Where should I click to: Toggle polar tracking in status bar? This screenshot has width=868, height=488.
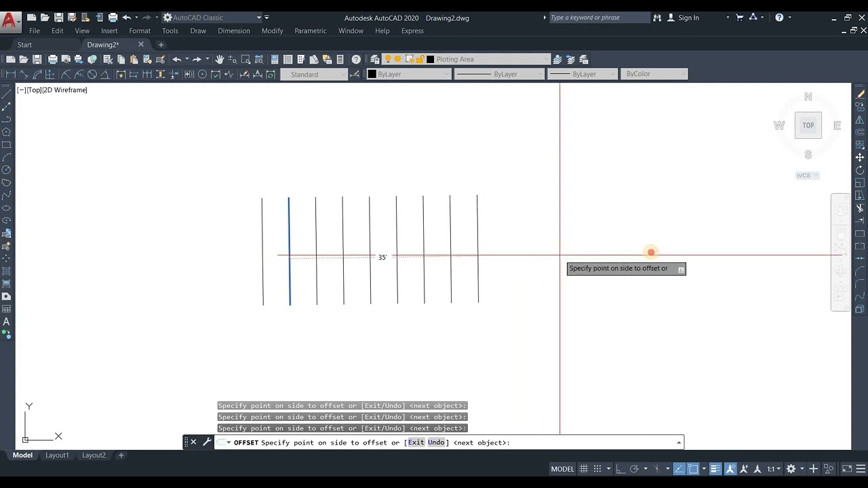pyautogui.click(x=634, y=468)
